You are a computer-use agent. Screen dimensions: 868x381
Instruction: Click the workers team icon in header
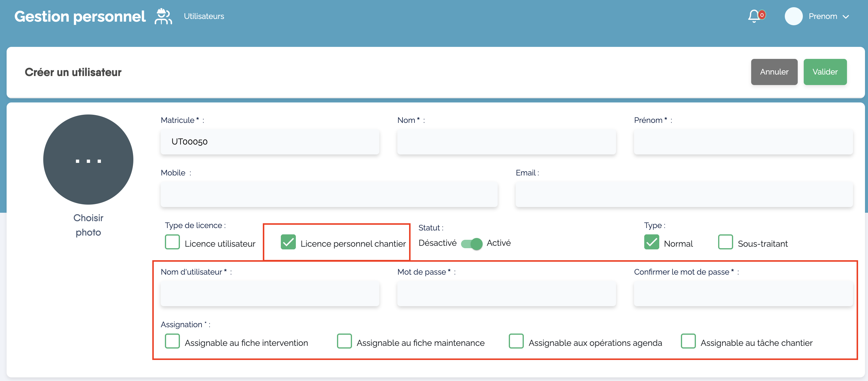point(163,16)
